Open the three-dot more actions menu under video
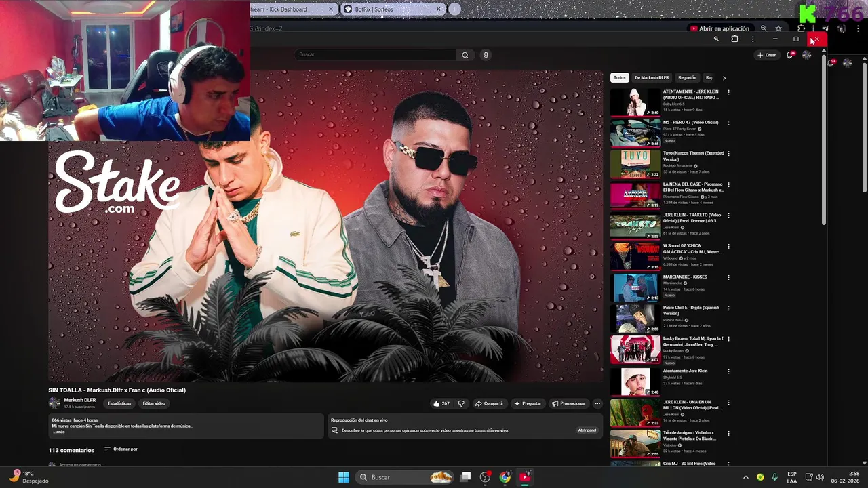Image resolution: width=868 pixels, height=488 pixels. coord(597,403)
